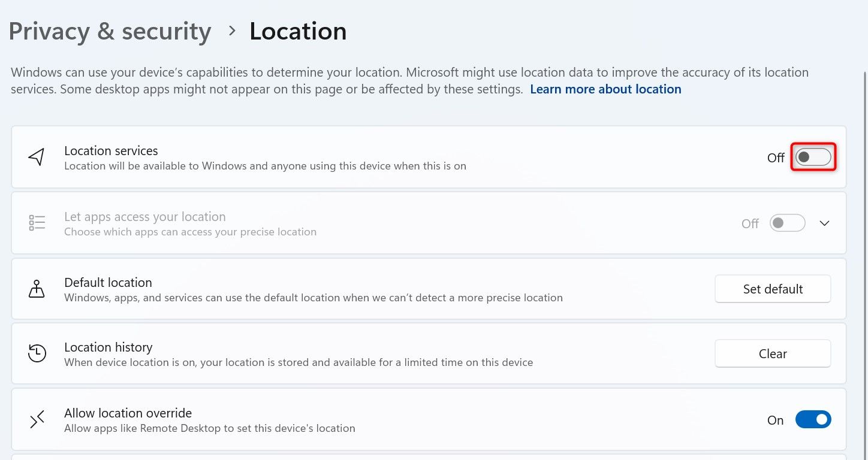Click the Allow location override row title

tap(128, 413)
